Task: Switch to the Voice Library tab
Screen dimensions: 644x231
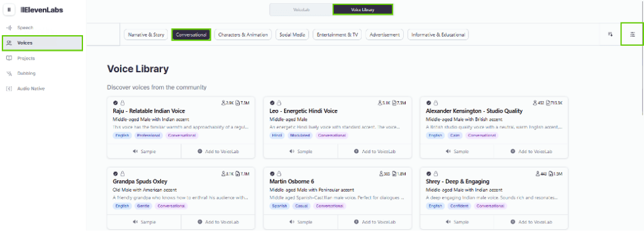Action: tap(363, 9)
